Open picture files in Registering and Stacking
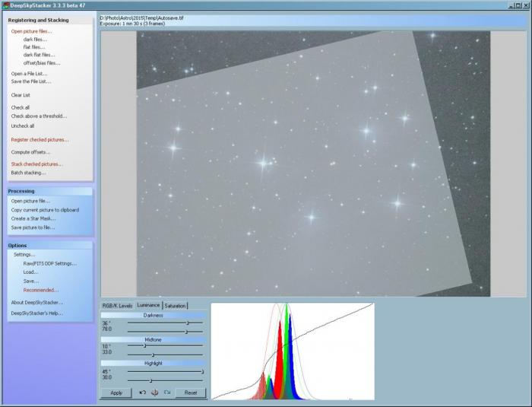Screen dimensions: 532x407 pyautogui.click(x=31, y=31)
